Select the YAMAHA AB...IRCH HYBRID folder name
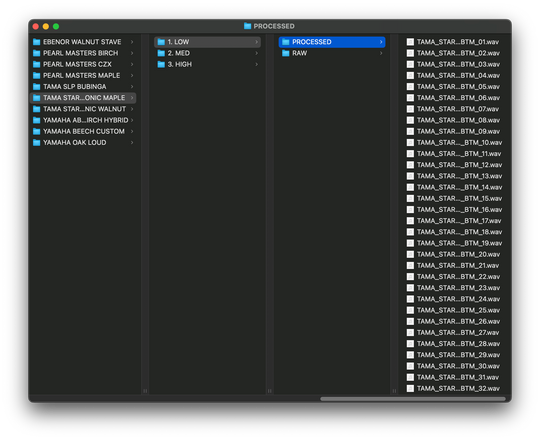 85,120
